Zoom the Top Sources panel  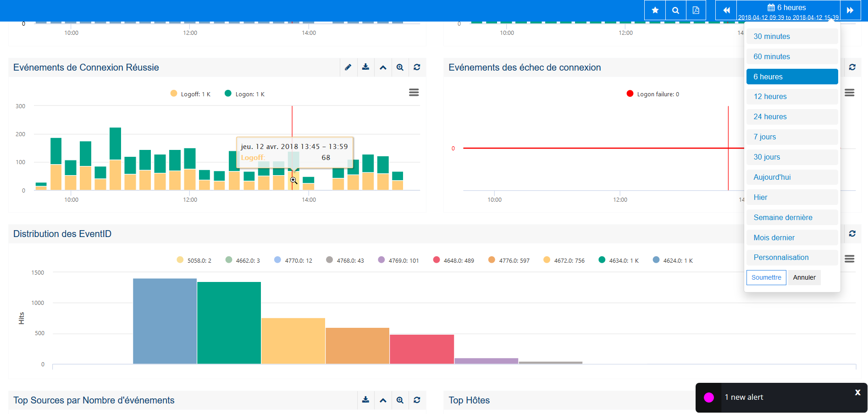[400, 400]
